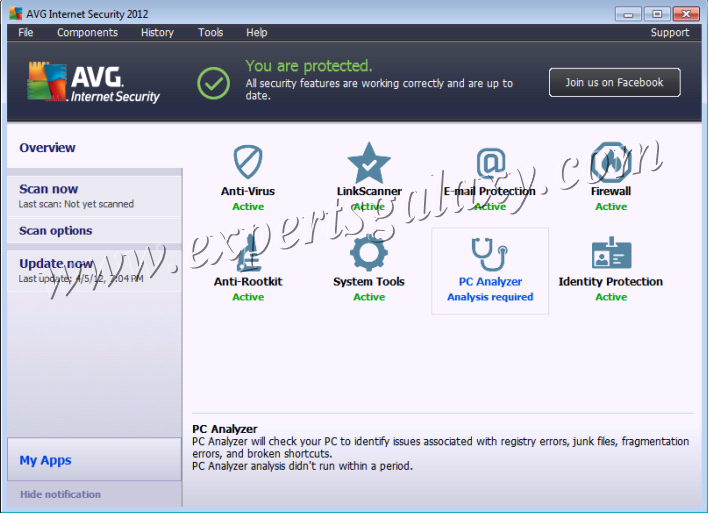Click the 'Anti-Virus' label text

pos(248,191)
